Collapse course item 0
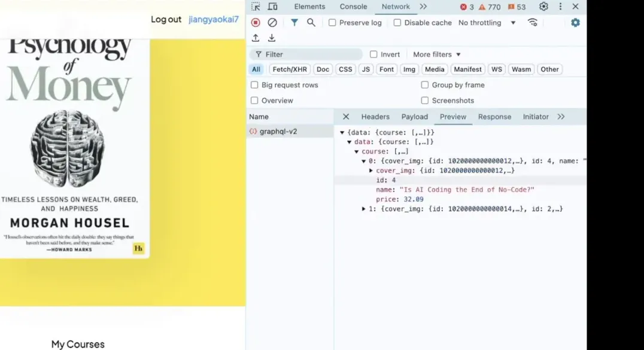 (363, 161)
